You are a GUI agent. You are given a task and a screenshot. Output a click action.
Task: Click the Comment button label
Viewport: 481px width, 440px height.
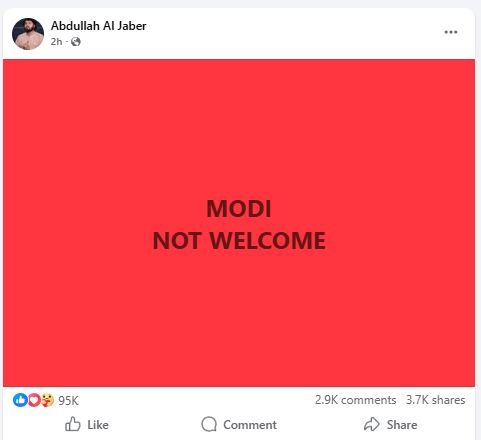250,425
